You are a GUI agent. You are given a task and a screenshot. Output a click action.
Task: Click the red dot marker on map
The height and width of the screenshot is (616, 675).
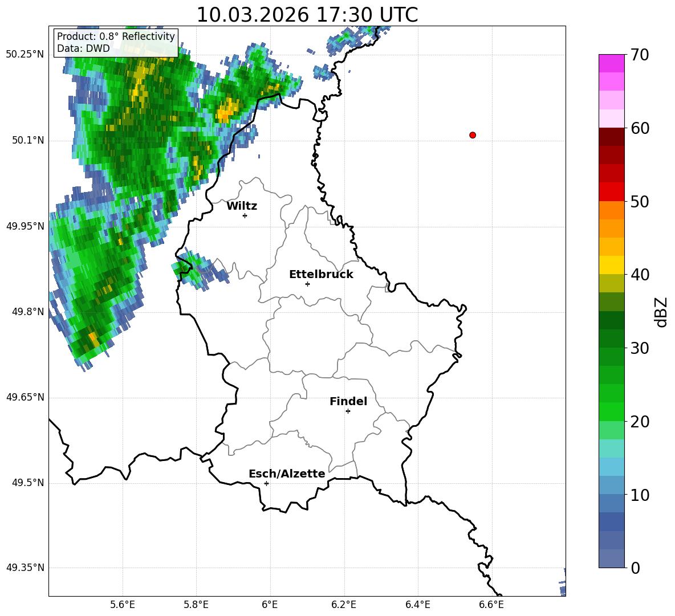[x=473, y=135]
